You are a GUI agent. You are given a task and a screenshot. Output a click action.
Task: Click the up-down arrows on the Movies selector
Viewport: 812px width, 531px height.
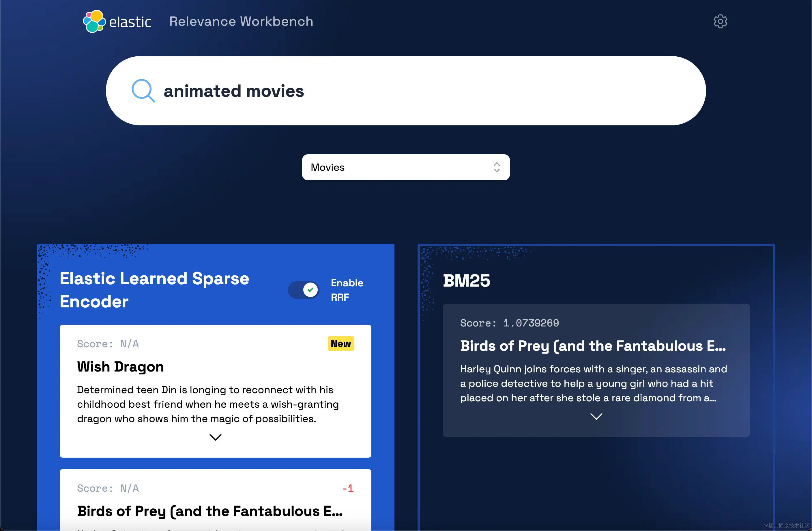point(496,167)
